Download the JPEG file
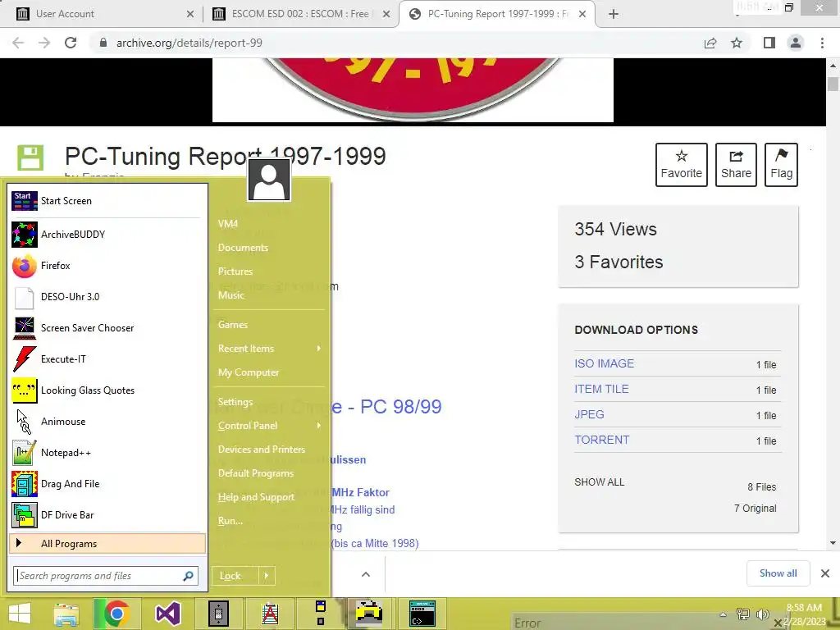The height and width of the screenshot is (630, 840). click(589, 414)
